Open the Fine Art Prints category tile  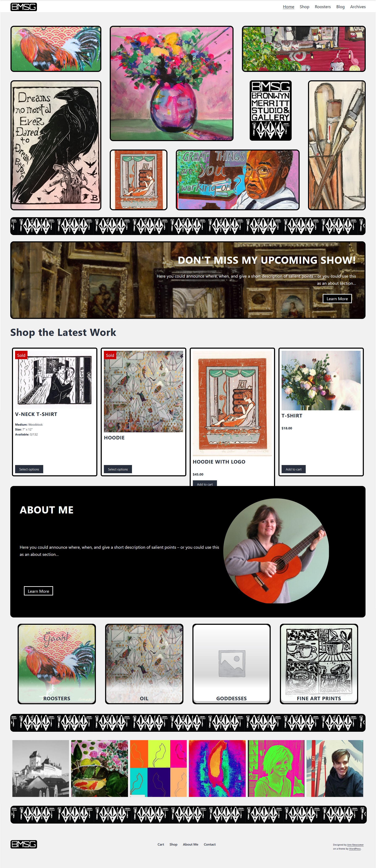(319, 664)
